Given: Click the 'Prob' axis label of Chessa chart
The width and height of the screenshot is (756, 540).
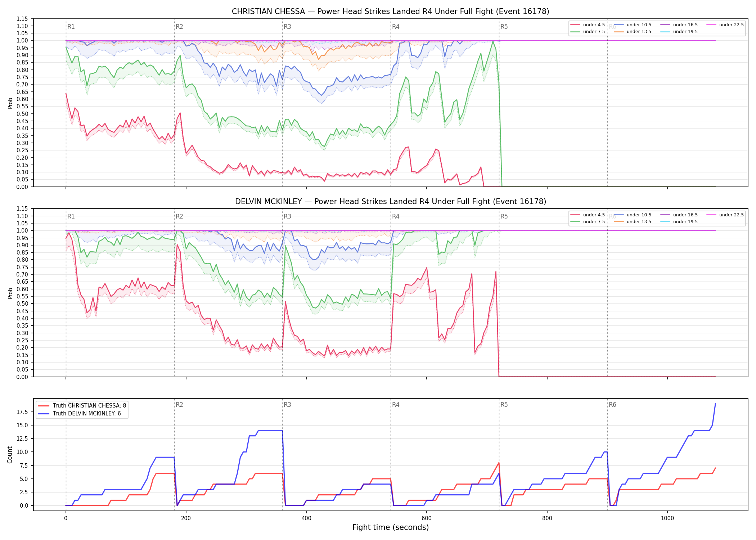Looking at the screenshot, I should pos(10,103).
